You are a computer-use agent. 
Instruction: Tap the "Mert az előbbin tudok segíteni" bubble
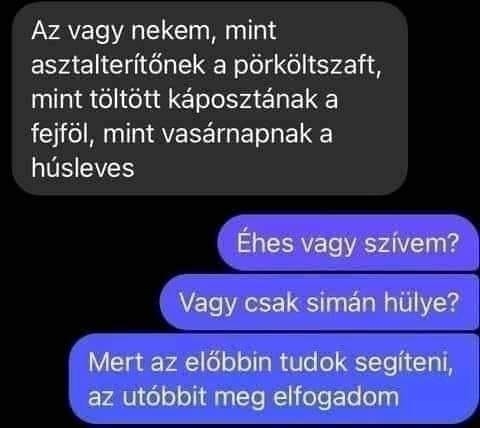tap(274, 379)
